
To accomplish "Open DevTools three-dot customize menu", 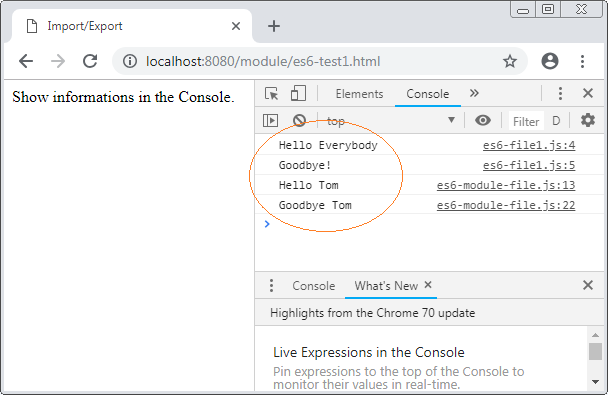I will click(560, 93).
